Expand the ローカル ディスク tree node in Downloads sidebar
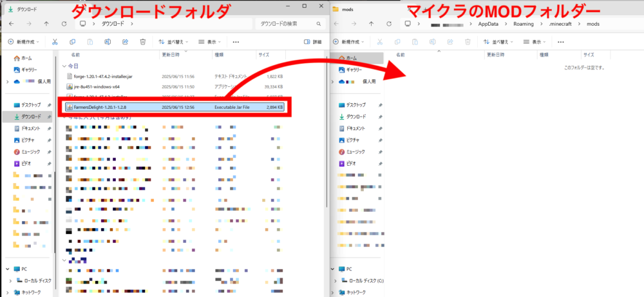644x297 pixels. point(10,281)
